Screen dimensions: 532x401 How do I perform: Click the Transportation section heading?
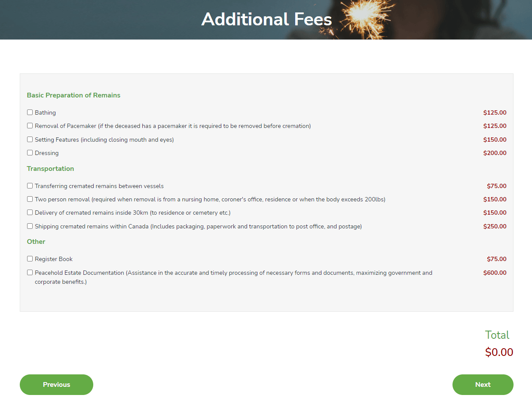(x=50, y=169)
